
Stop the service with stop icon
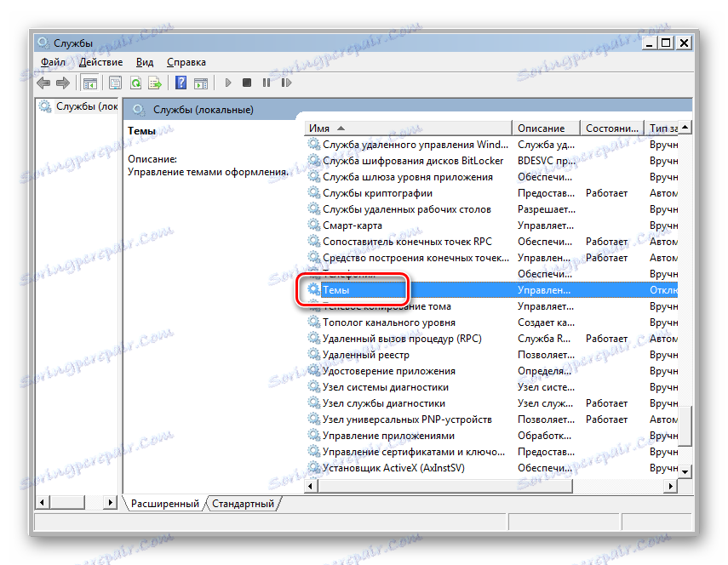[247, 83]
